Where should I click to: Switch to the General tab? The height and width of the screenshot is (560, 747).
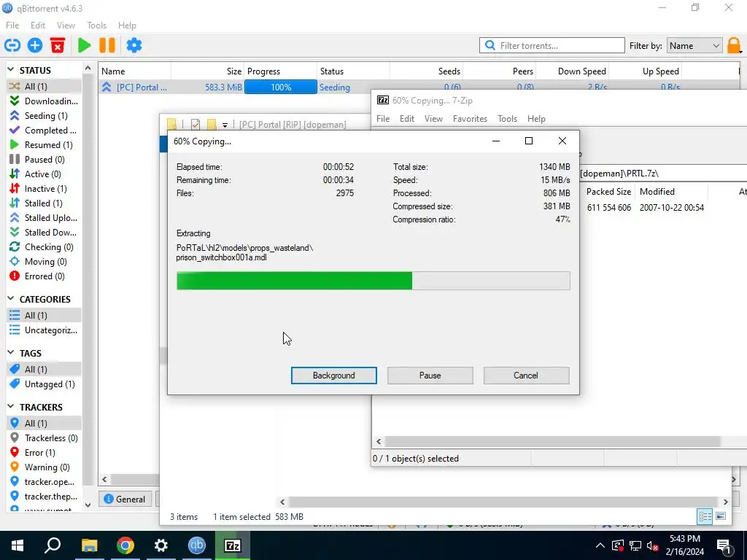pos(125,499)
